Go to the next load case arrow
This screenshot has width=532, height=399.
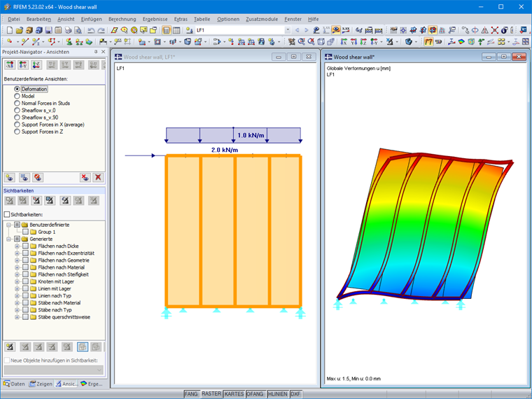(x=306, y=30)
